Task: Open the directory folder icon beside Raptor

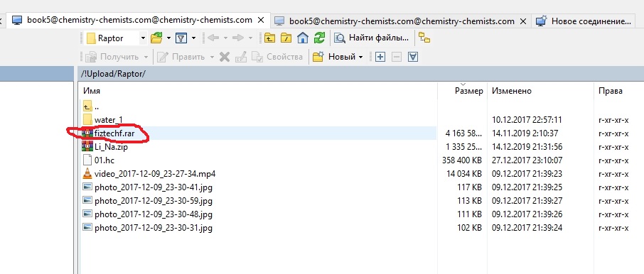Action: click(x=156, y=38)
